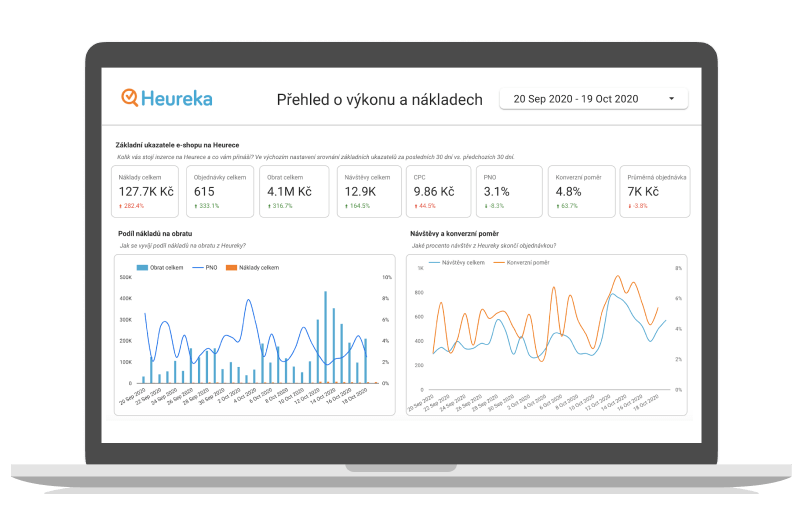The width and height of the screenshot is (800, 521).
Task: Toggle Obrat celkem legend blue swatch
Action: 143,268
